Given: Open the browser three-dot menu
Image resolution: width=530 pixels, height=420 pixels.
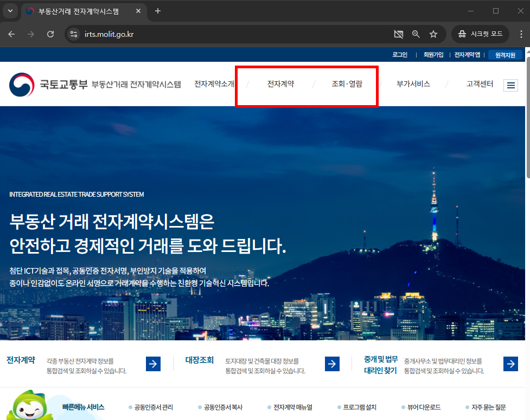Looking at the screenshot, I should pos(522,34).
